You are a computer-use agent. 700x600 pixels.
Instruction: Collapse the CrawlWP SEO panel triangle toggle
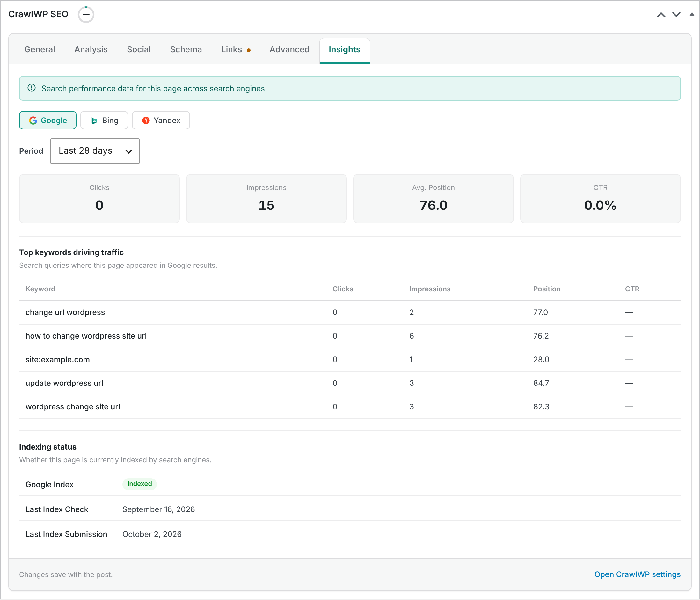click(692, 14)
